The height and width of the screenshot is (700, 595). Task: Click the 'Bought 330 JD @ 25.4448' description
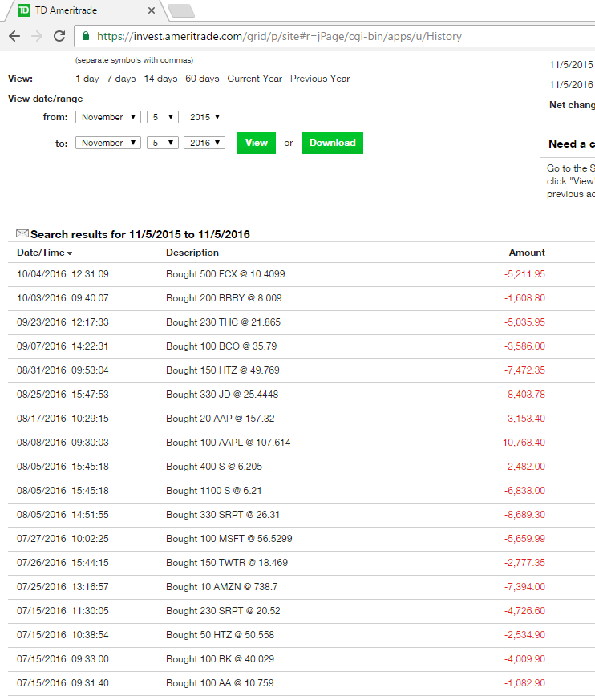222,395
